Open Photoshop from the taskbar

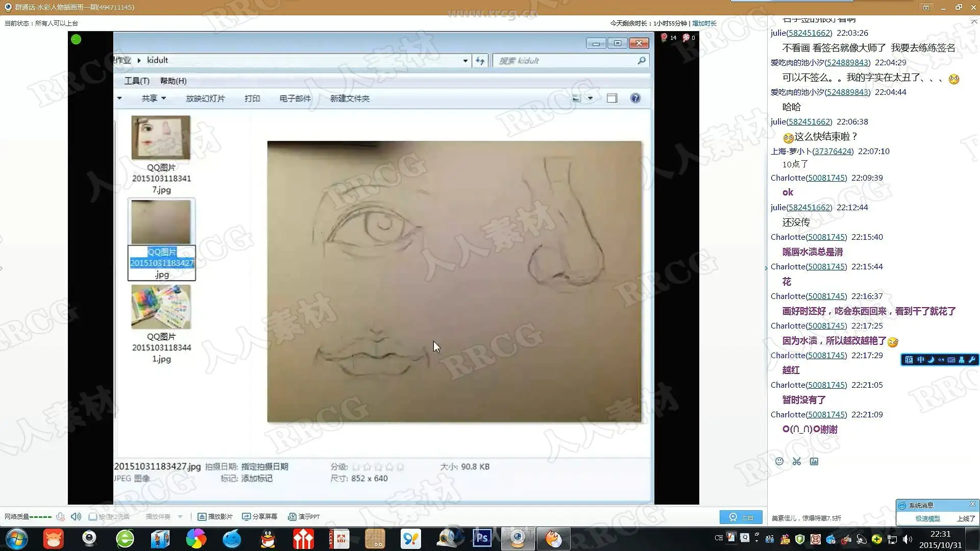[x=482, y=538]
